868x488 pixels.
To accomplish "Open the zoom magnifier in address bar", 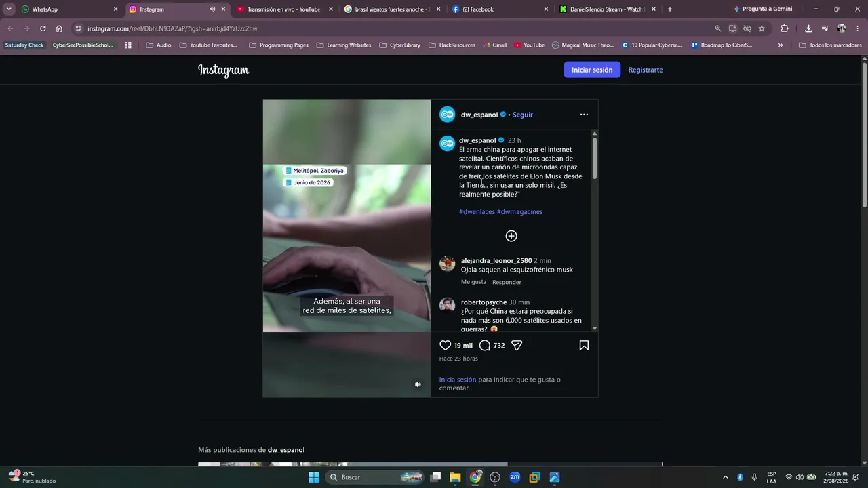I will point(718,28).
